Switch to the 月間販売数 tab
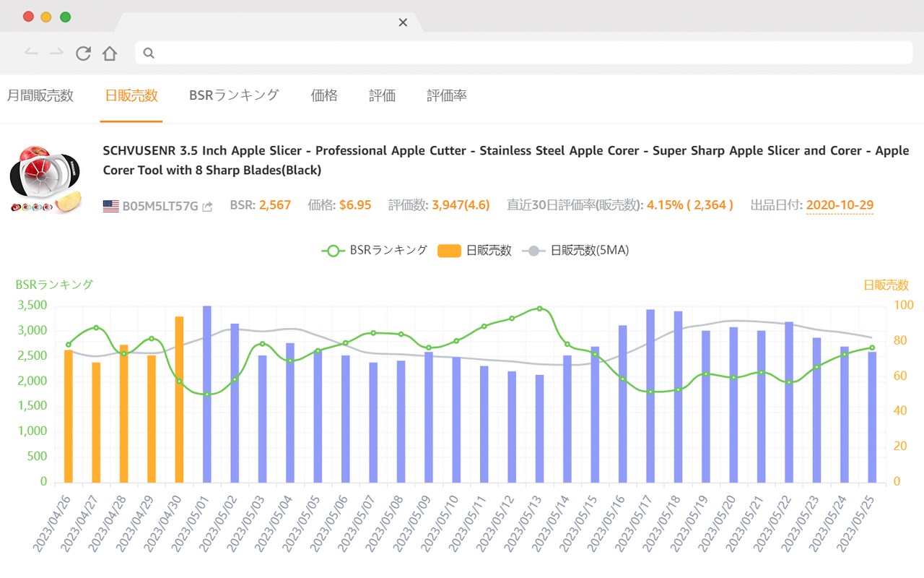The image size is (924, 578). (40, 95)
